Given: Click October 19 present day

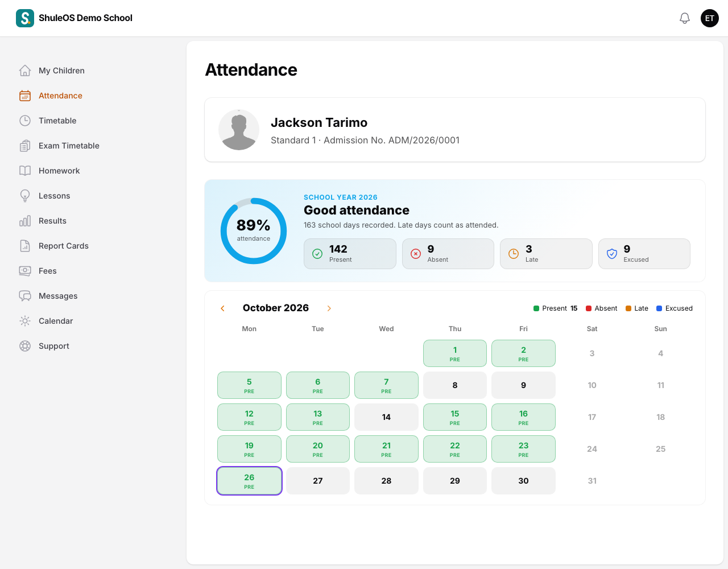Looking at the screenshot, I should (249, 449).
